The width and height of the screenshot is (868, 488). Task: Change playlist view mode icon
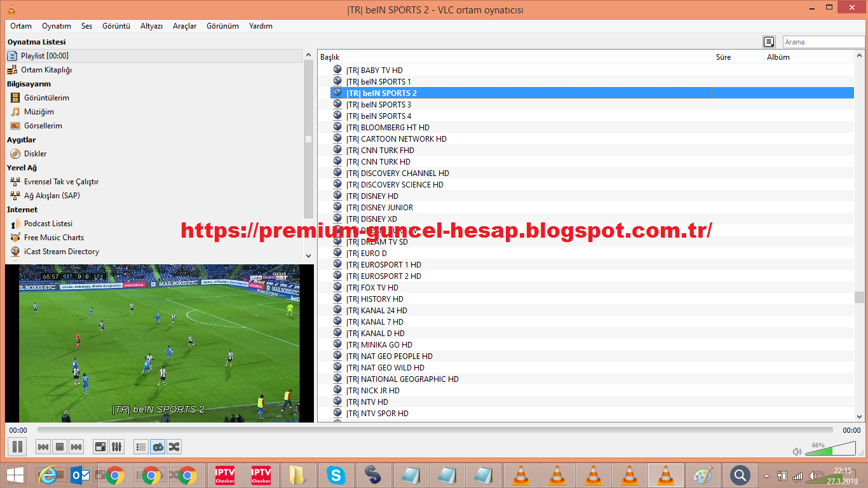click(769, 42)
